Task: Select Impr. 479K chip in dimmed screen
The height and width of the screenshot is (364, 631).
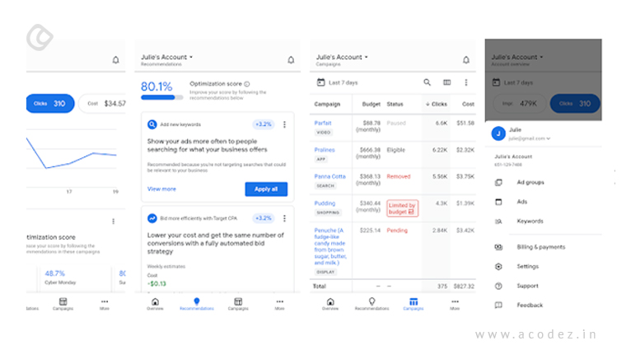Action: click(x=520, y=104)
